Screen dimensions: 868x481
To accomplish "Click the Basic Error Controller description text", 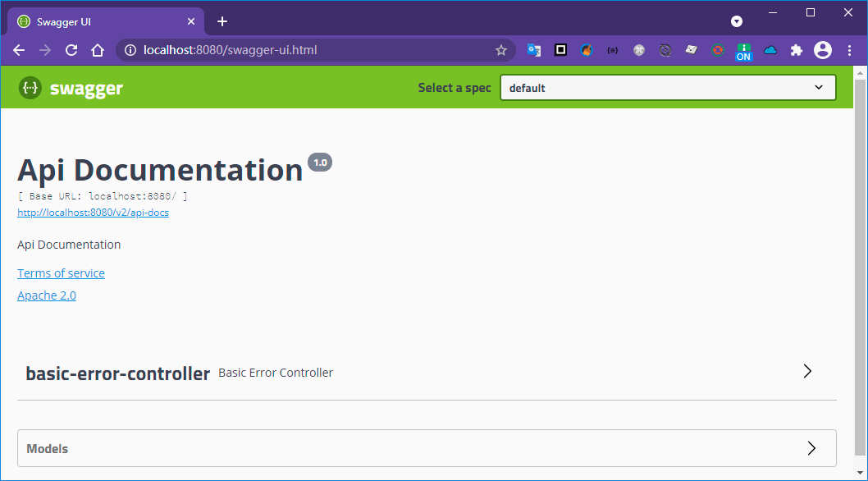I will tap(276, 373).
